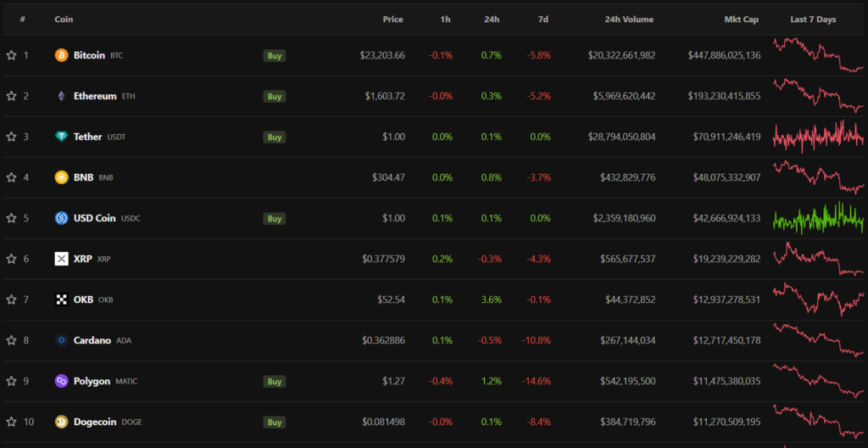Click the Buy button for Polygon
868x448 pixels.
click(275, 382)
